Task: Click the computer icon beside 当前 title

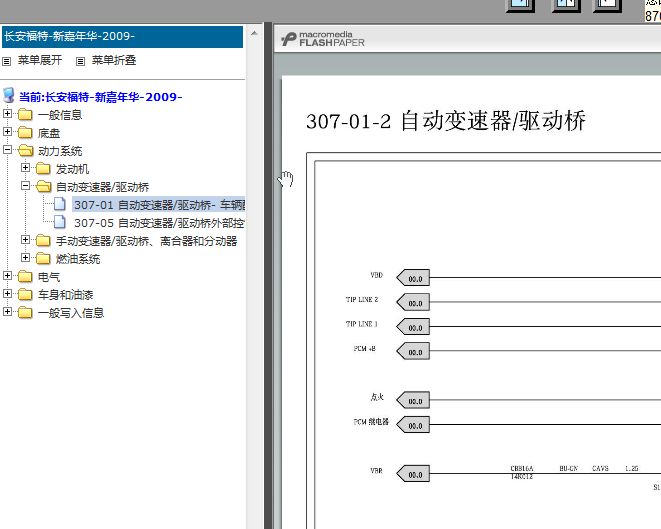Action: coord(9,95)
